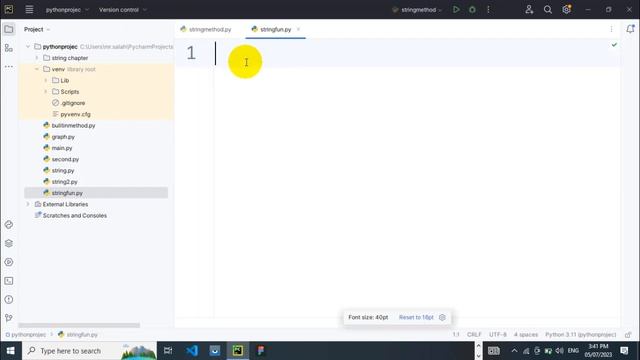Click the 1:1 cursor position indicator
This screenshot has width=640, height=360.
click(x=456, y=335)
